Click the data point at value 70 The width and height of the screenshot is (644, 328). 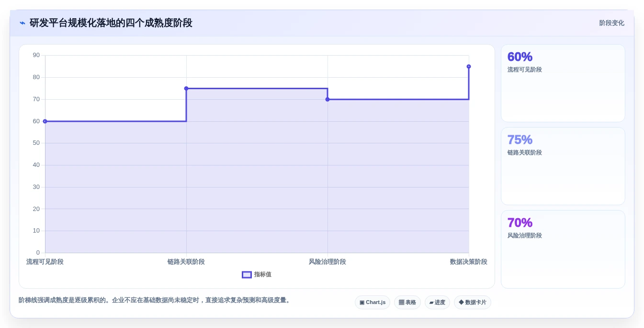pyautogui.click(x=328, y=99)
